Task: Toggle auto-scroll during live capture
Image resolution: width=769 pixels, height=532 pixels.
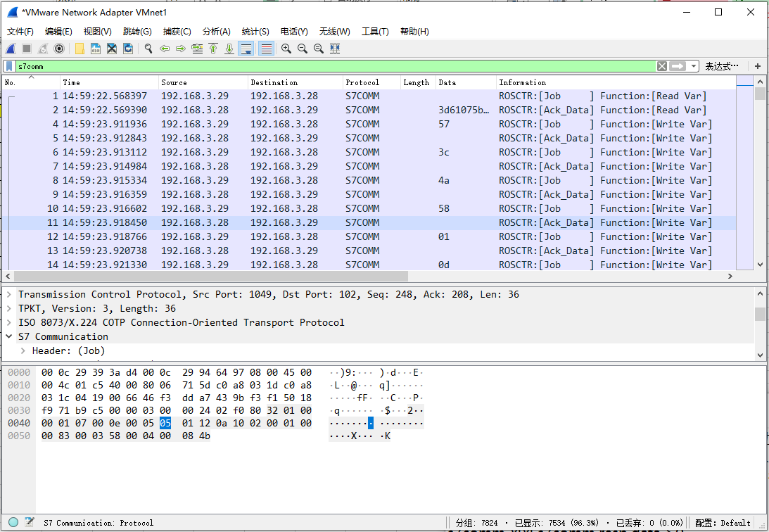Action: (x=246, y=49)
